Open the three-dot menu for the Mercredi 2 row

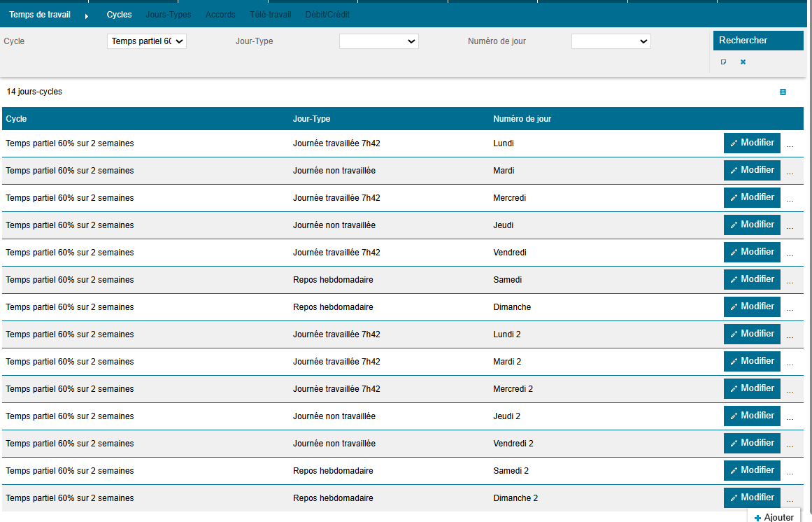coord(790,391)
